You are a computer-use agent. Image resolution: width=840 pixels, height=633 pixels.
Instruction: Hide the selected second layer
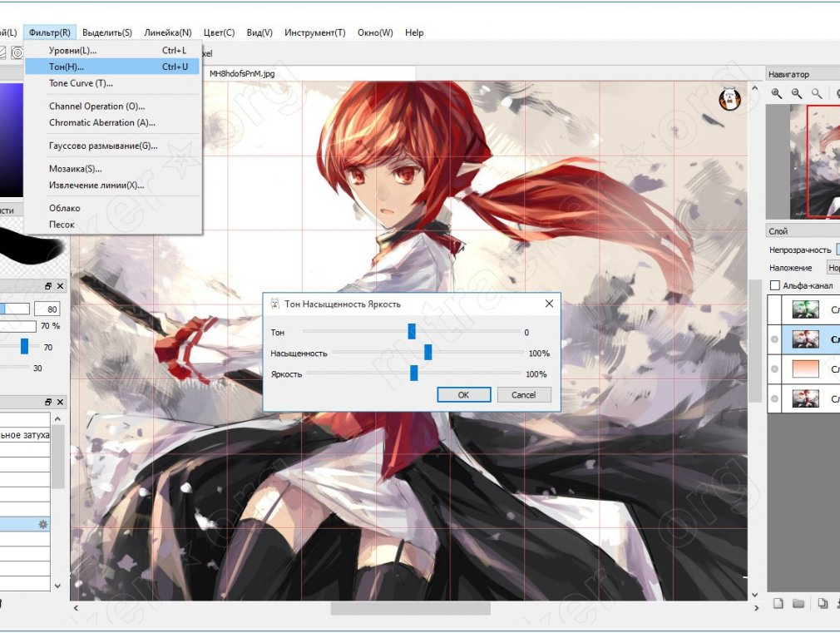click(774, 339)
